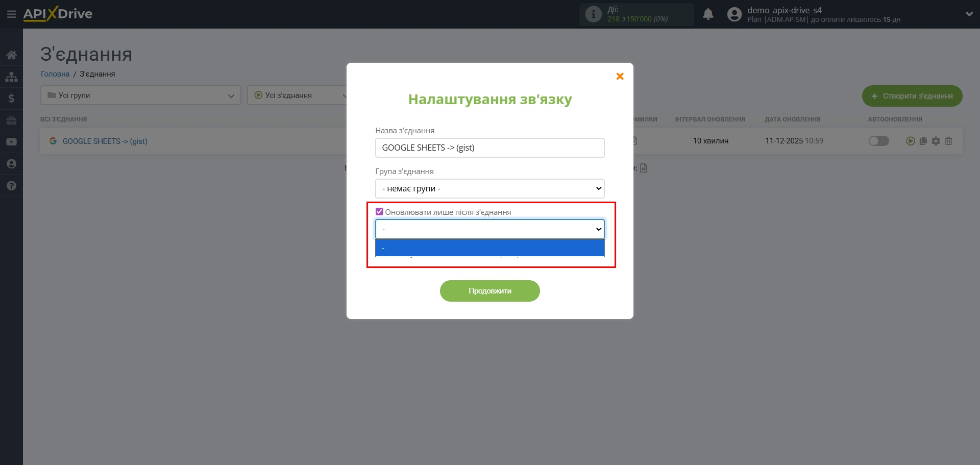This screenshot has width=980, height=465.
Task: Open the hamburger menu at top left
Action: point(11,14)
